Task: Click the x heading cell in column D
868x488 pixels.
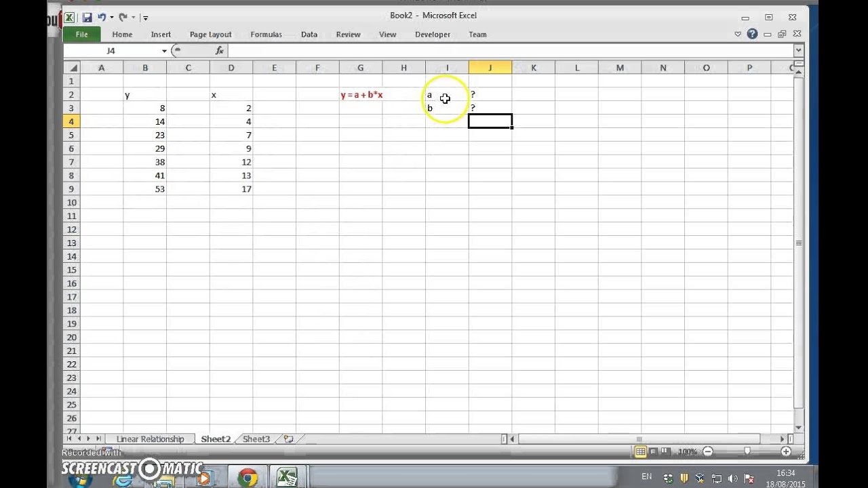Action: tap(231, 95)
